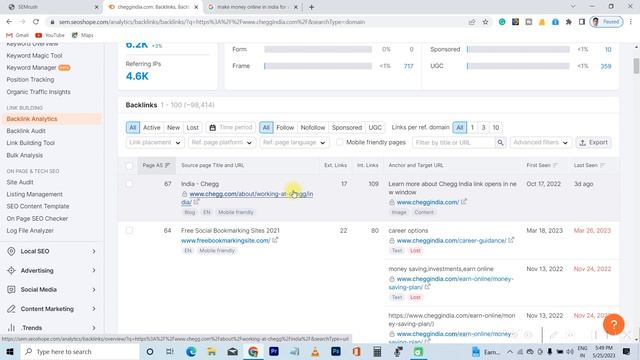This screenshot has height=360, width=640.
Task: Open VLC media player from the taskbar
Action: pos(315,351)
